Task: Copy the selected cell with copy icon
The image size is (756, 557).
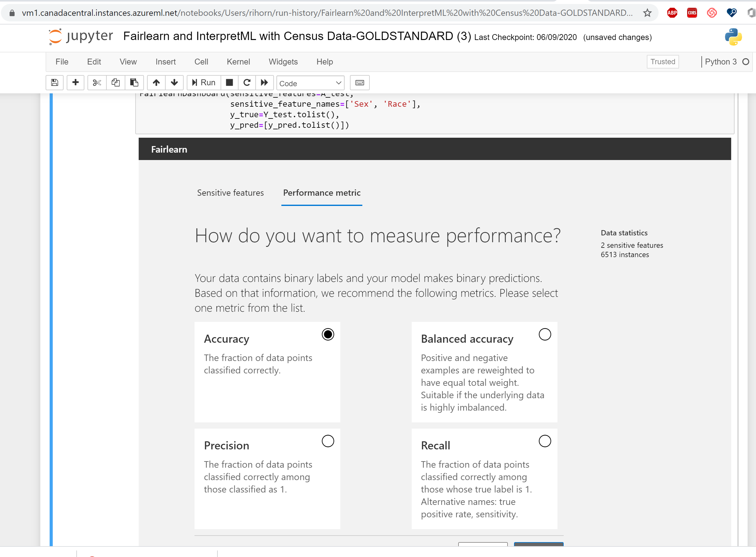Action: pos(116,82)
